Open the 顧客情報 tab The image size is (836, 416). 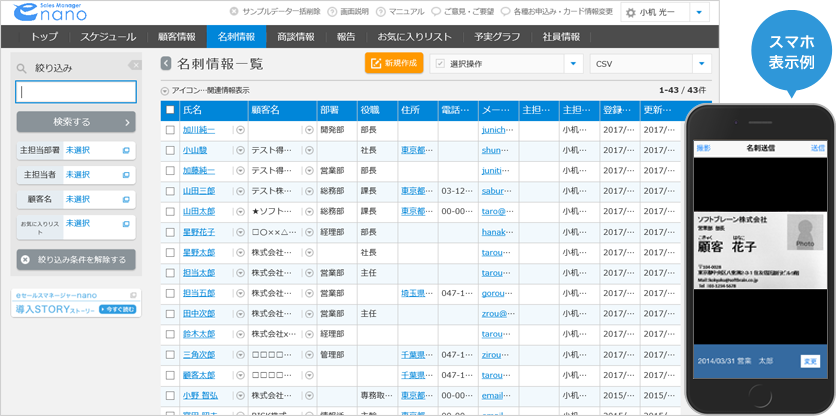(177, 37)
